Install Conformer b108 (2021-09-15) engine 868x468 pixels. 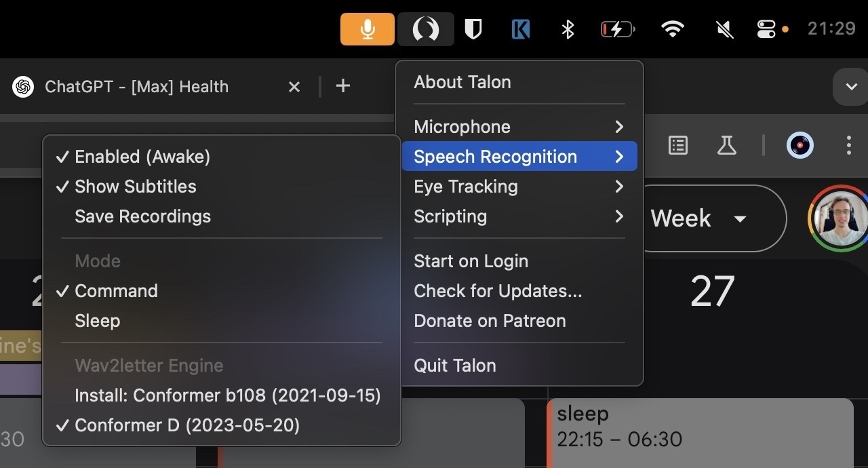[222, 395]
